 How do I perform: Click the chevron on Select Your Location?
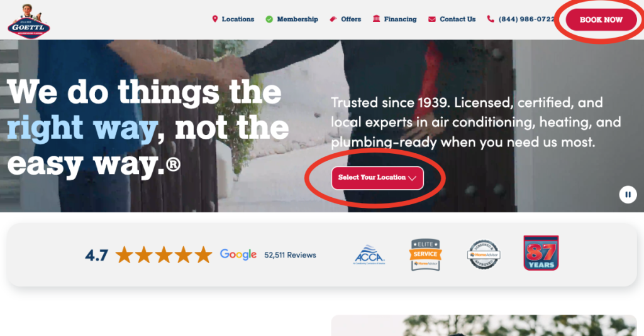(413, 178)
